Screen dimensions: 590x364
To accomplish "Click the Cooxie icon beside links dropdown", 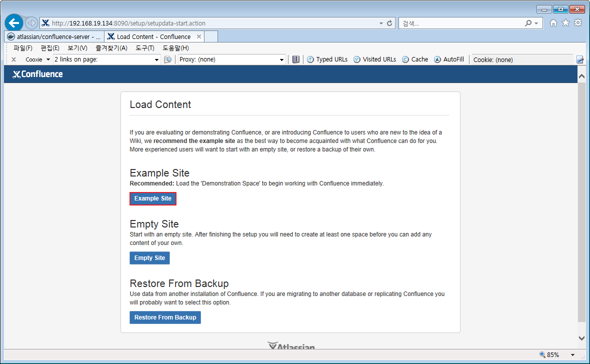I will [x=168, y=59].
